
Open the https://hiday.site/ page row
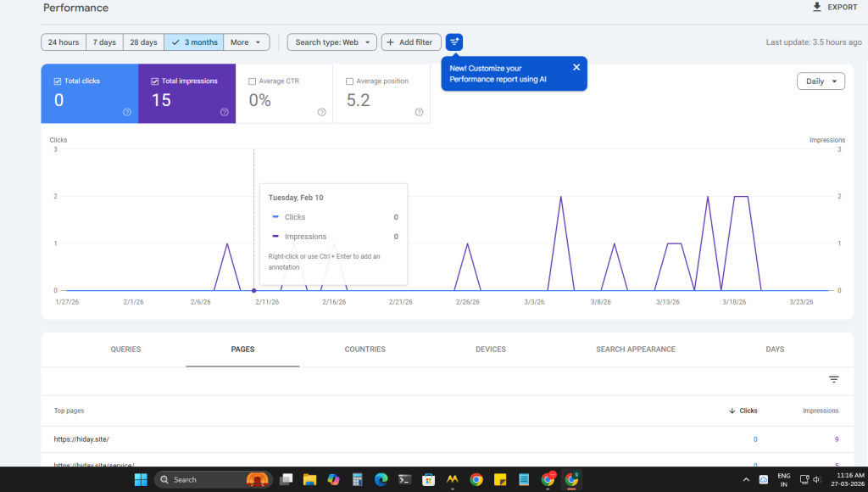click(x=82, y=439)
